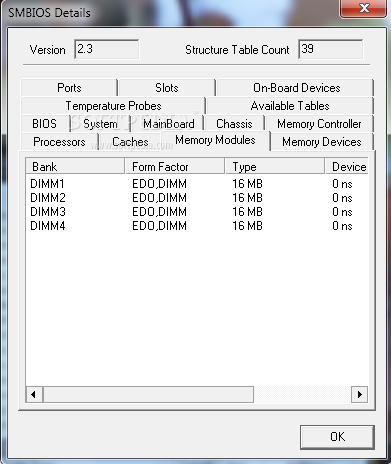Click 0 ns value in DIMM3 row
Image resolution: width=391 pixels, height=464 pixels.
pyautogui.click(x=342, y=212)
